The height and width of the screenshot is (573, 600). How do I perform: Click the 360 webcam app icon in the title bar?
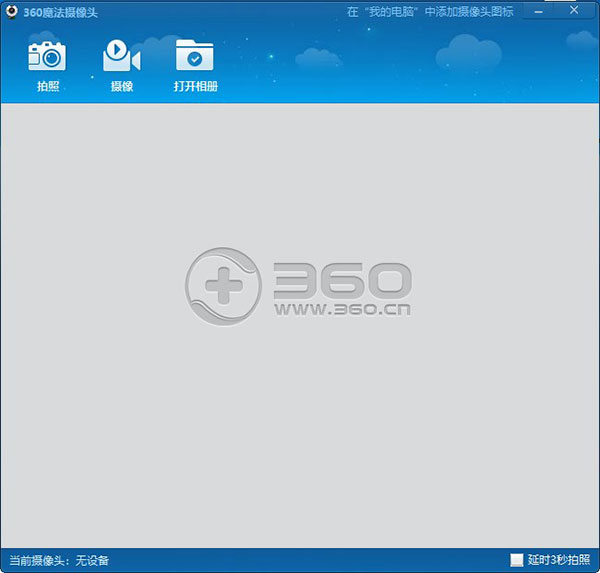pos(11,11)
